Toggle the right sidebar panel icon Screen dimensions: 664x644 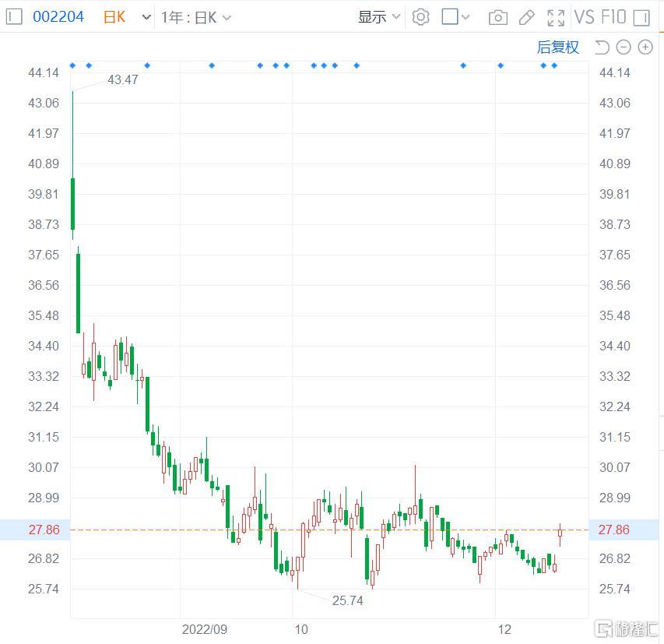pyautogui.click(x=641, y=18)
